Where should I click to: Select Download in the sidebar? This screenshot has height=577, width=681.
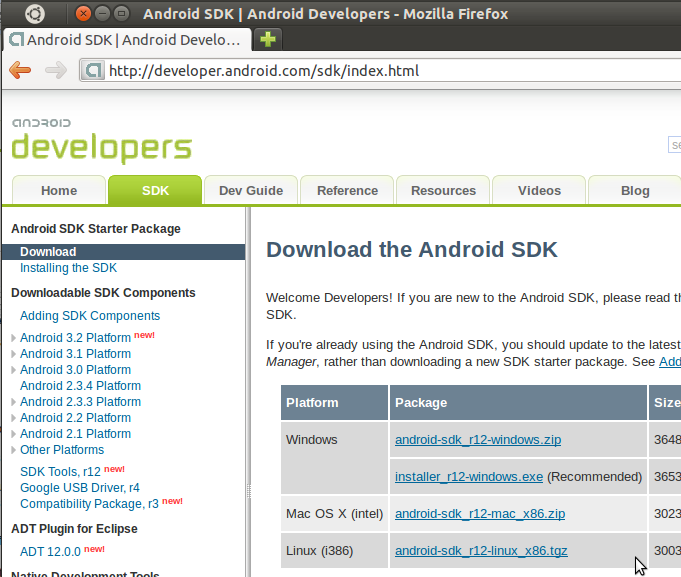pos(123,252)
